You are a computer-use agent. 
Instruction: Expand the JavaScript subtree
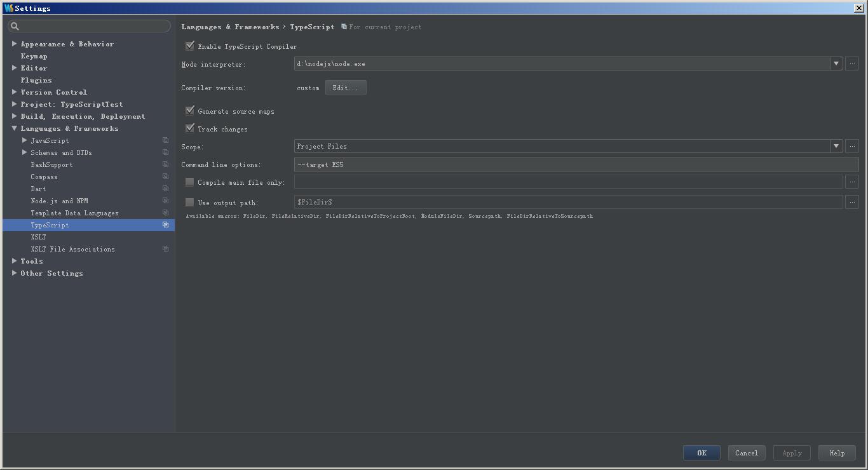click(x=24, y=140)
